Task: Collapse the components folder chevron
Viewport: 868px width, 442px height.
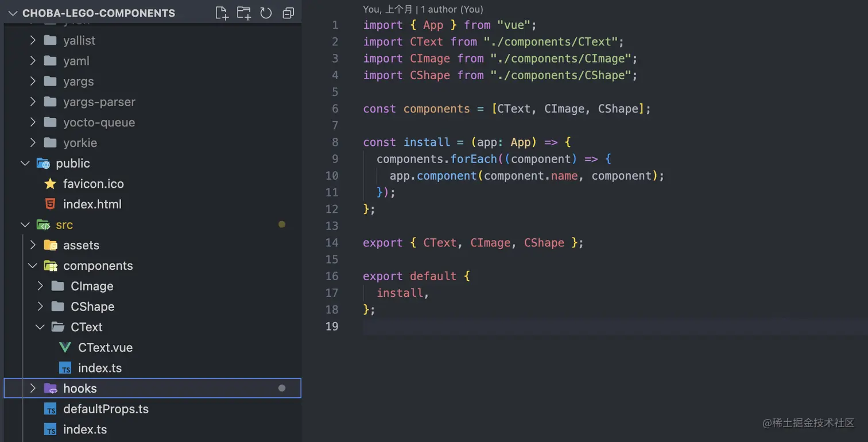Action: pyautogui.click(x=33, y=266)
